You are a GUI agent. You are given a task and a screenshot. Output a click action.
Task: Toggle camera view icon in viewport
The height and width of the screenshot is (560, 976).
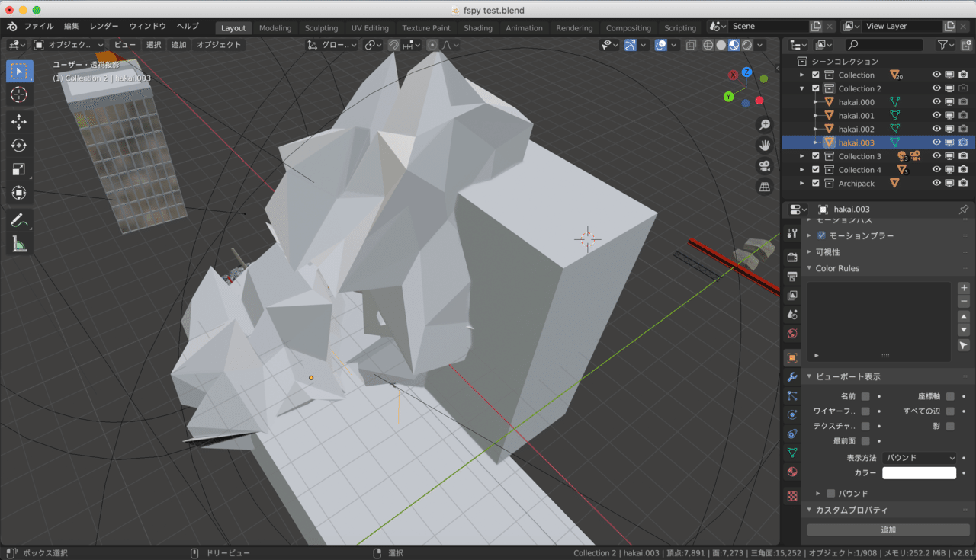tap(764, 166)
